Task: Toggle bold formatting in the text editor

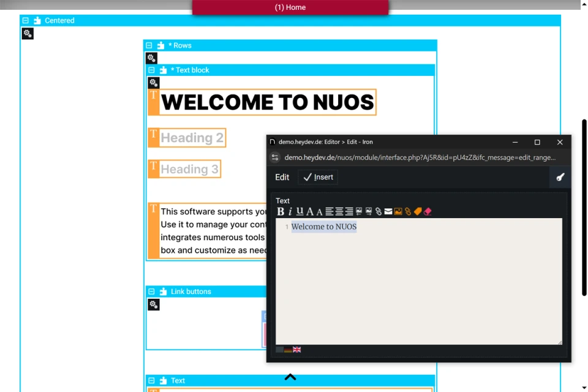Action: 280,211
